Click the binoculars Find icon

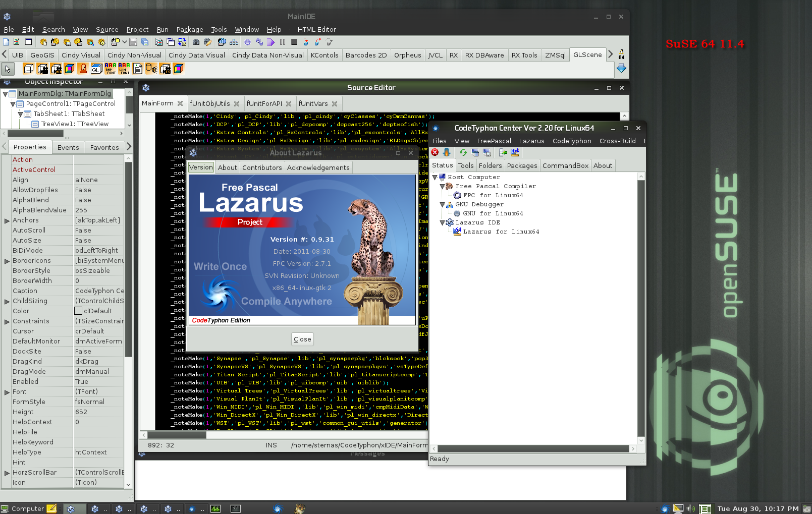[196, 42]
